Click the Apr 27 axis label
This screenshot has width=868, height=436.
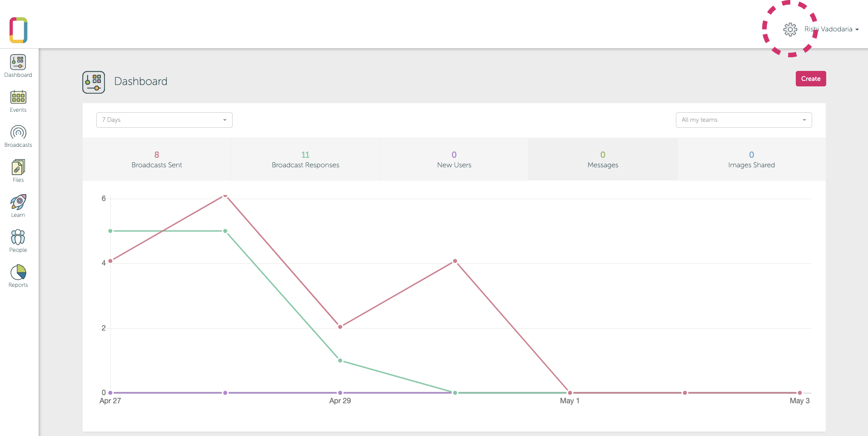110,401
